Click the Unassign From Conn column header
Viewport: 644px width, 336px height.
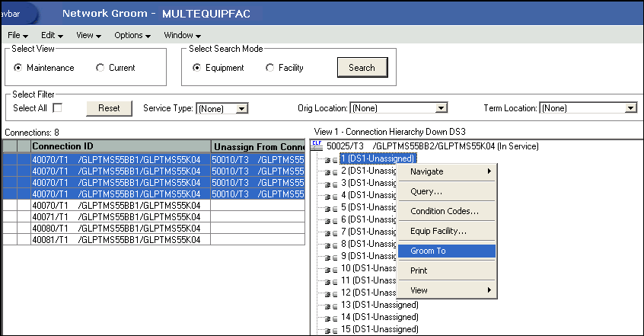(258, 147)
